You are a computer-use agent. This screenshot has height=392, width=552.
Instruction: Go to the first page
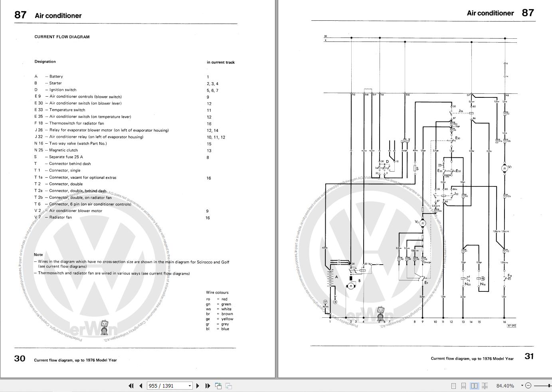point(131,386)
